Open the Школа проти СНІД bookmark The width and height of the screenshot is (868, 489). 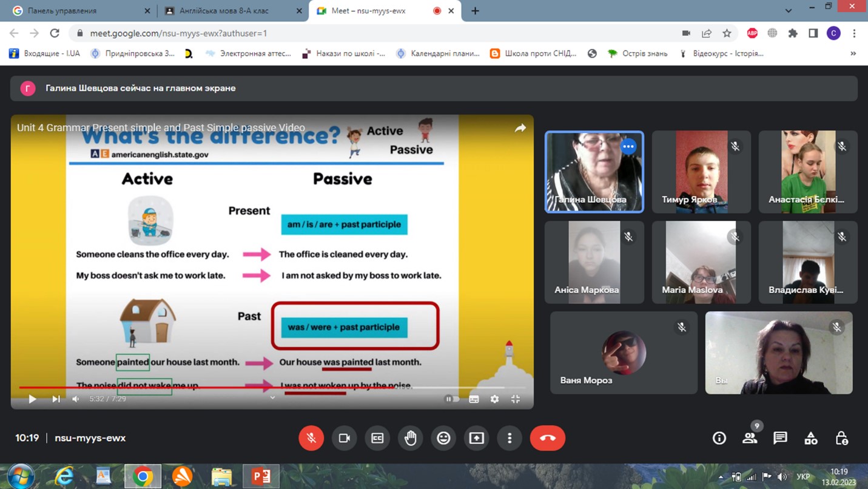click(x=533, y=53)
